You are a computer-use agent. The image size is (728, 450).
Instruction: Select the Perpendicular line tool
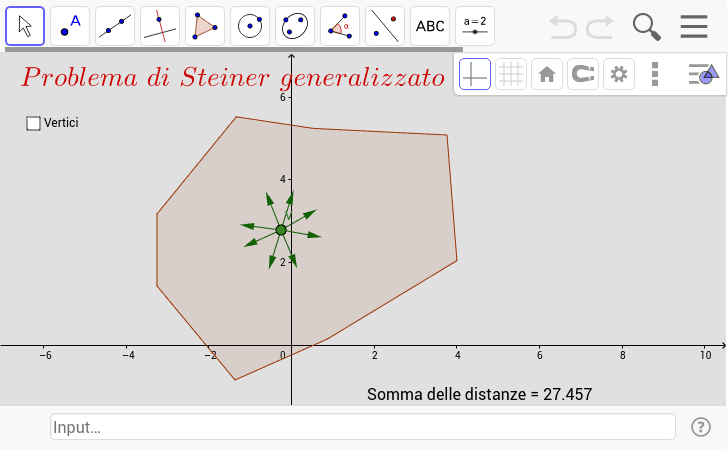[x=160, y=26]
